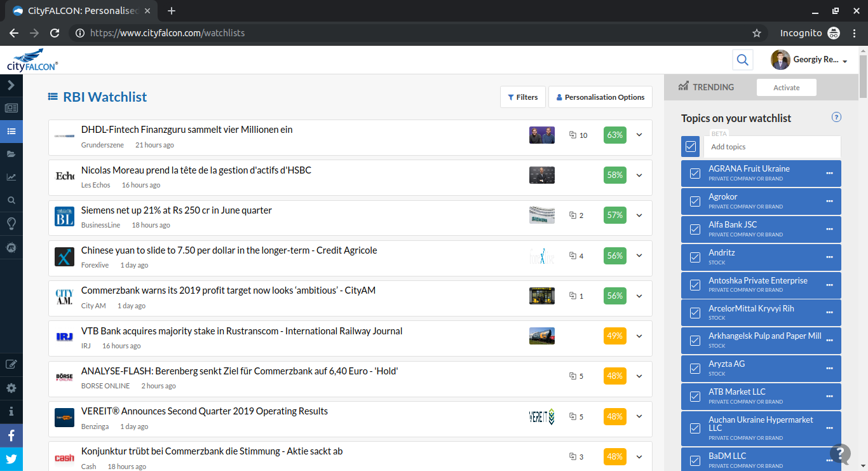Image resolution: width=868 pixels, height=471 pixels.
Task: Expand Commerzbank 2019 profit target story
Action: point(639,296)
